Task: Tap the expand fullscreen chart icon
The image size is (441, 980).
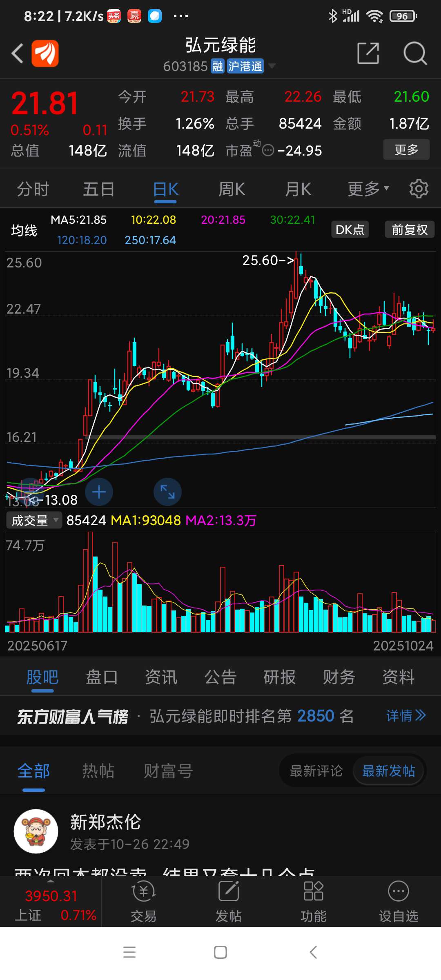Action: point(167,492)
